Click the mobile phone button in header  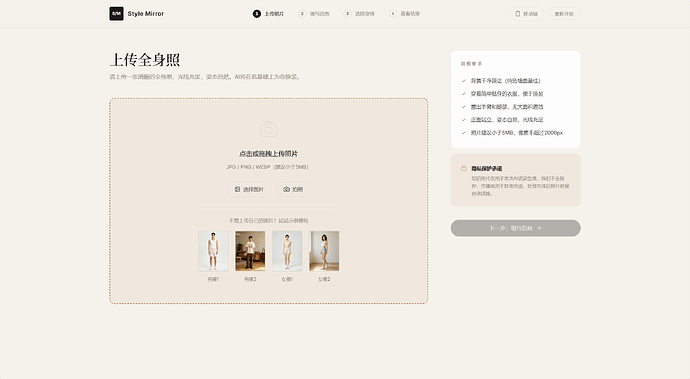point(526,14)
